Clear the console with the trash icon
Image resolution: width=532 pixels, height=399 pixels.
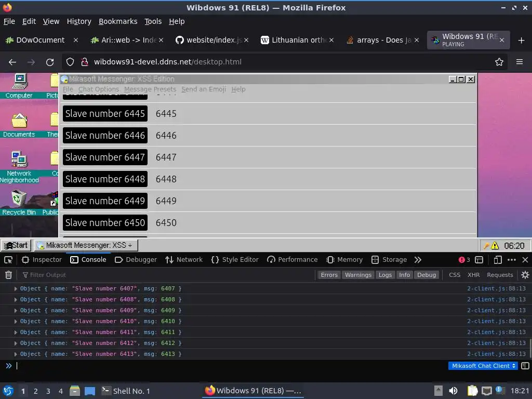(8, 275)
